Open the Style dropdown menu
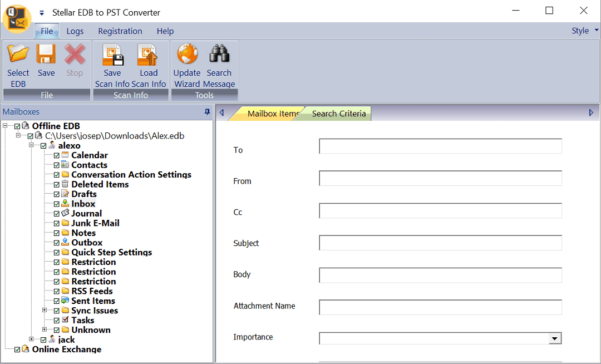601x364 pixels. [x=584, y=31]
